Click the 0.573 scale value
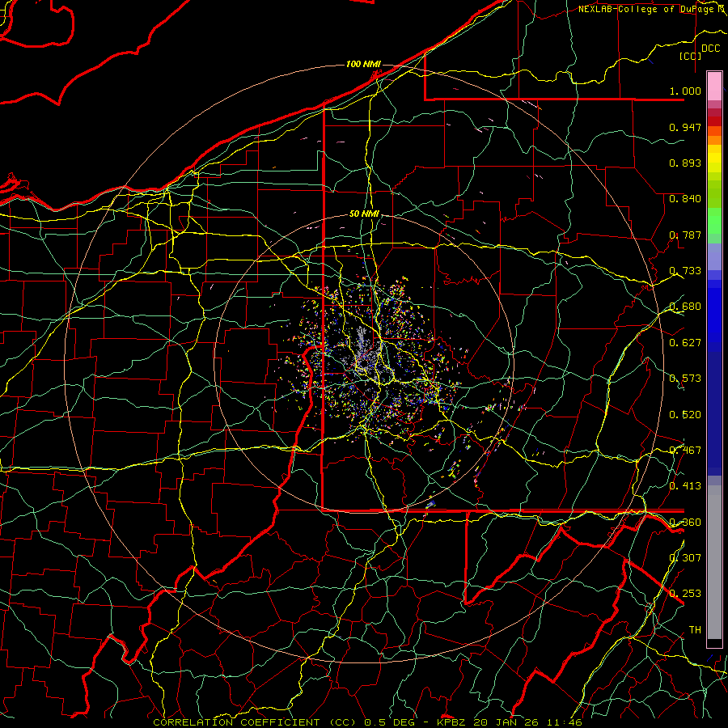The image size is (728, 728). [x=685, y=379]
